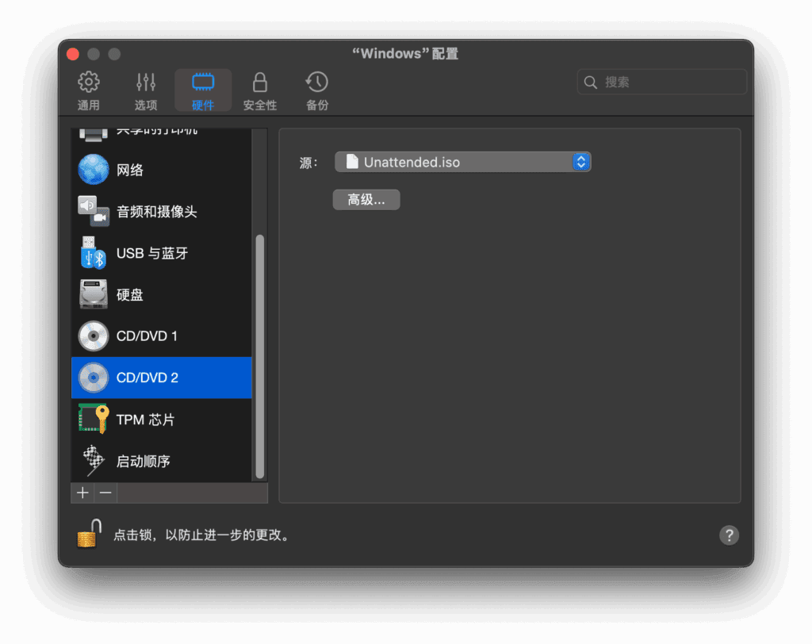Click the lock to prevent further changes
Viewport: 812px width, 644px height.
(x=87, y=535)
